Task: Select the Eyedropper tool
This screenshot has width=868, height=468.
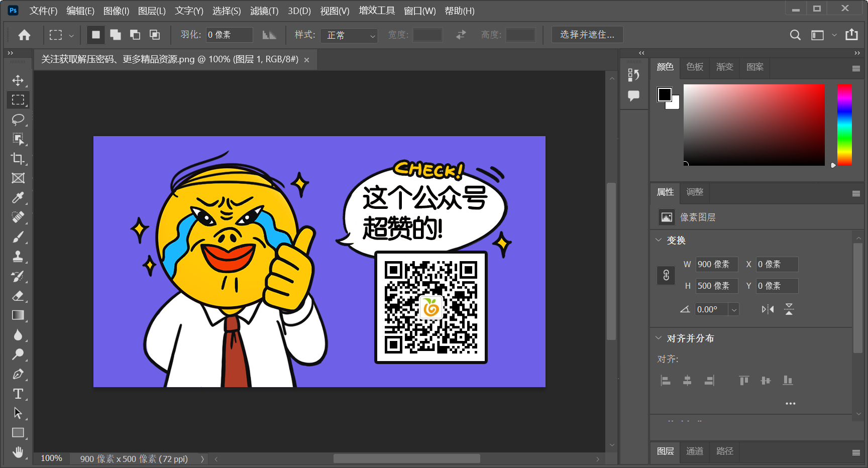Action: [18, 198]
